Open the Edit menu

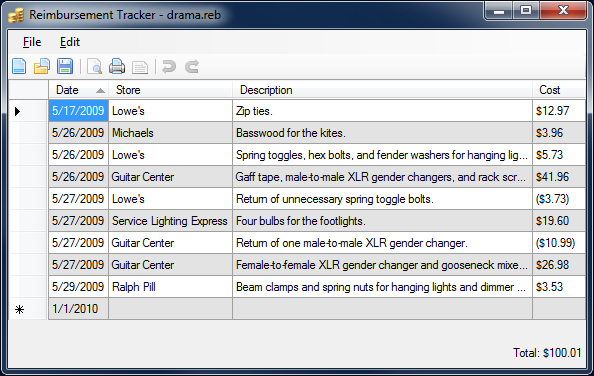(70, 42)
